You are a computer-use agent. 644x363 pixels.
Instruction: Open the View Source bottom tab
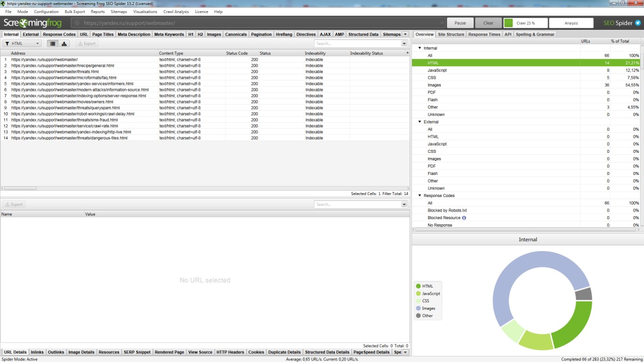(200, 352)
